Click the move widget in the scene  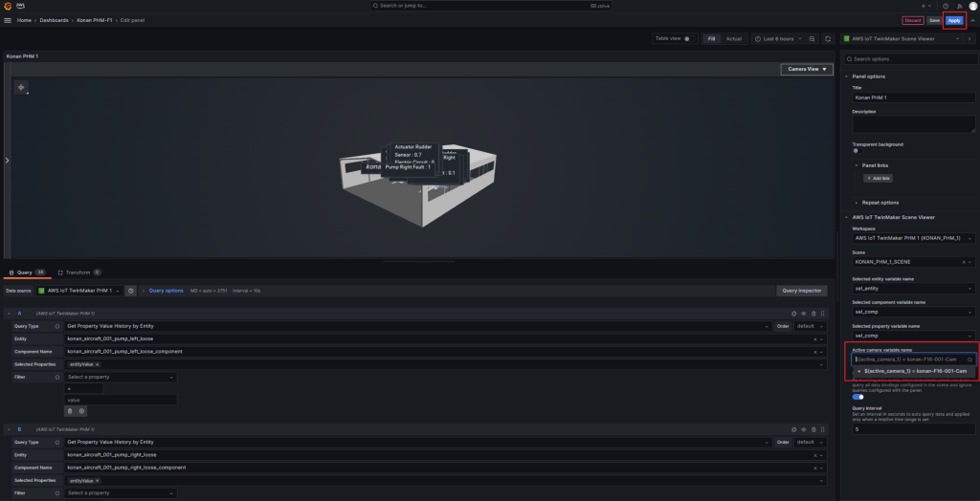pyautogui.click(x=21, y=87)
